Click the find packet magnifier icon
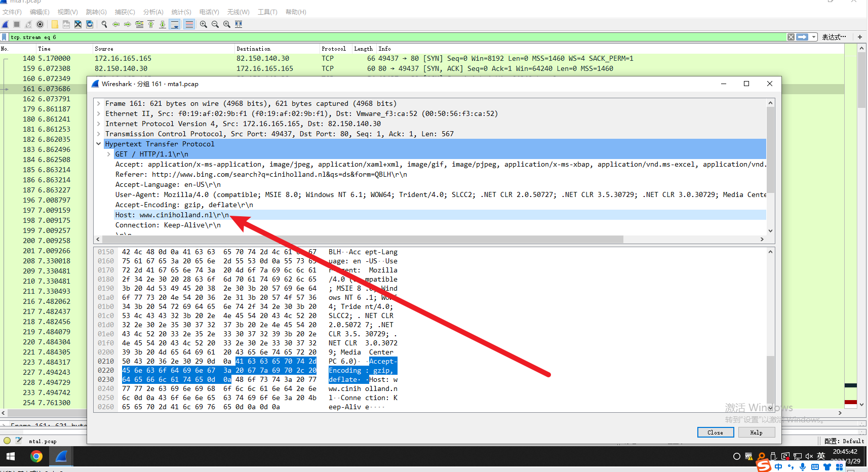The height and width of the screenshot is (472, 868). coord(104,24)
